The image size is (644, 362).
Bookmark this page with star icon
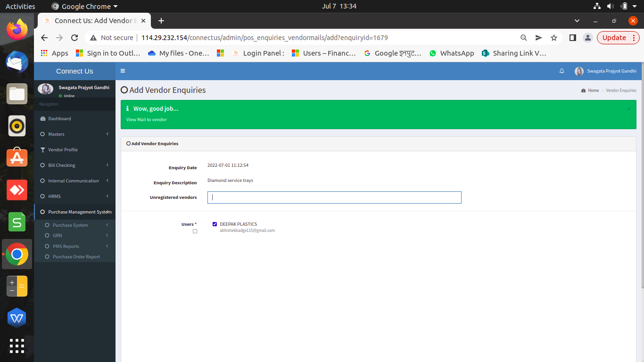pos(554,38)
